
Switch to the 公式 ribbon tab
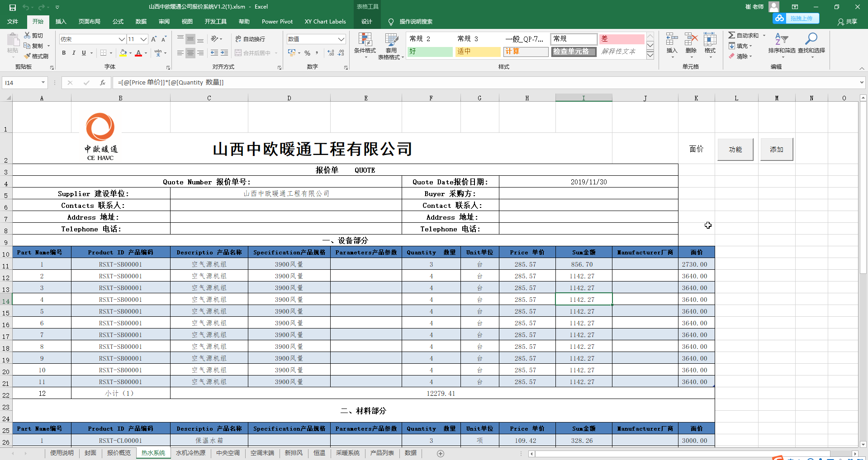pos(118,21)
